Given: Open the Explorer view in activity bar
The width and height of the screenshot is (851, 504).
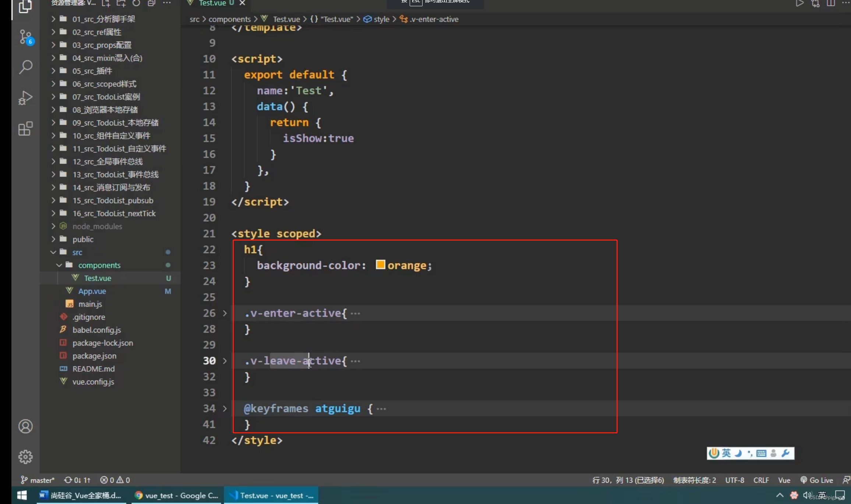Looking at the screenshot, I should (25, 6).
